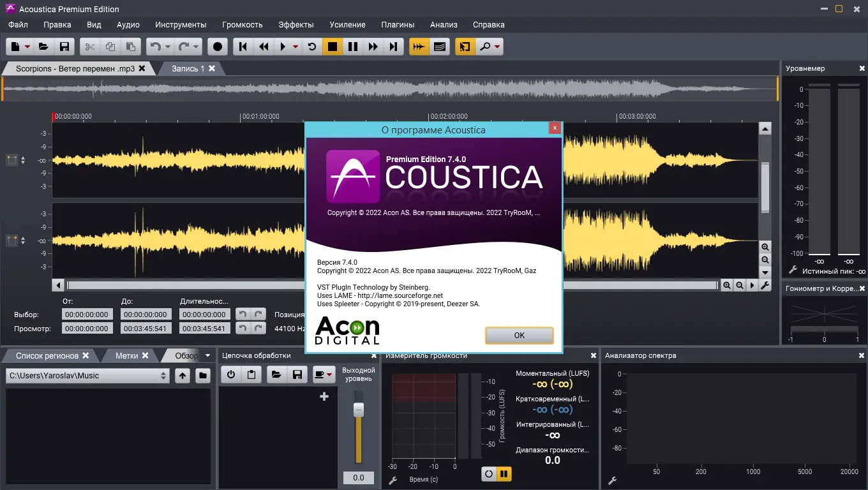Reset the loudness meter measurement

pos(489,474)
